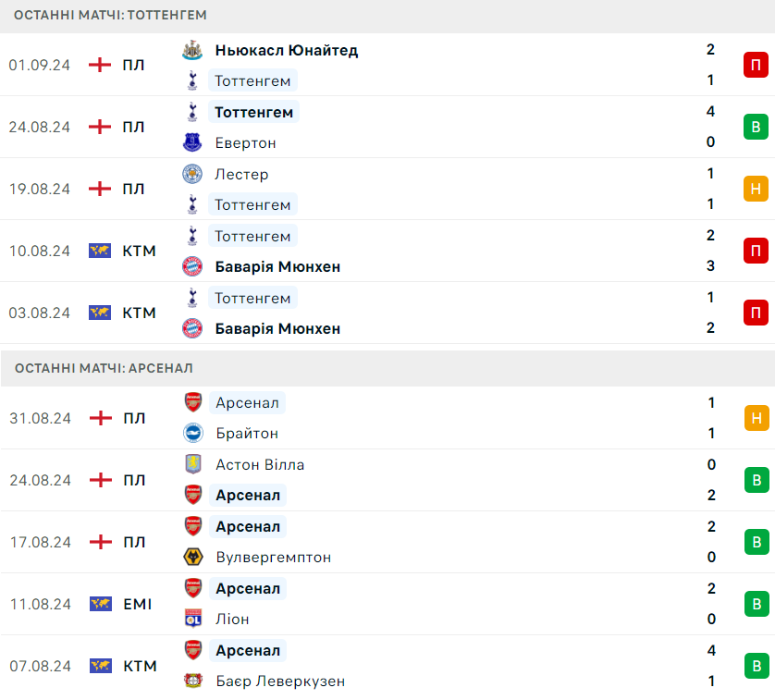Open the Евертон team link
Viewport: 775px width, 700px height.
pos(245,143)
